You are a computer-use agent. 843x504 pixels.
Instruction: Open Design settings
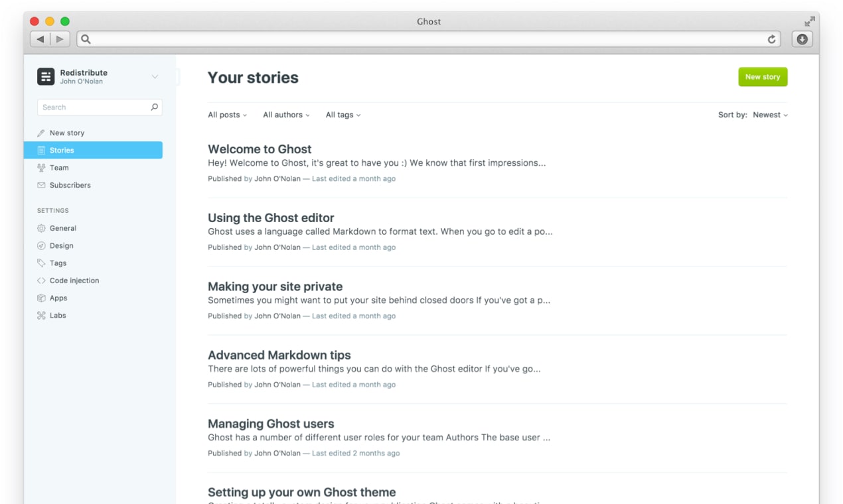click(62, 245)
